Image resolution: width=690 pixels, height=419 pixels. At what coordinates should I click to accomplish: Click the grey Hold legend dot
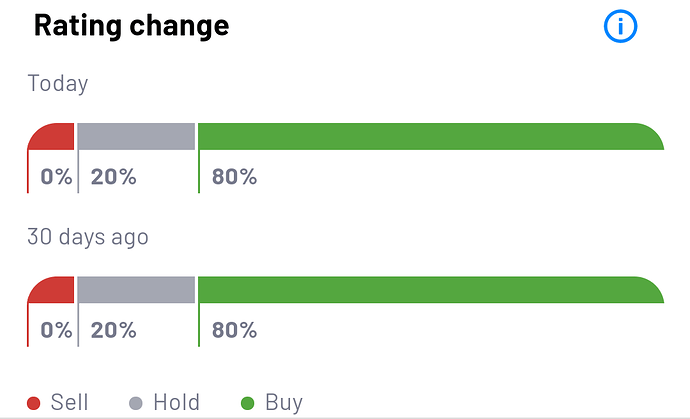click(136, 403)
